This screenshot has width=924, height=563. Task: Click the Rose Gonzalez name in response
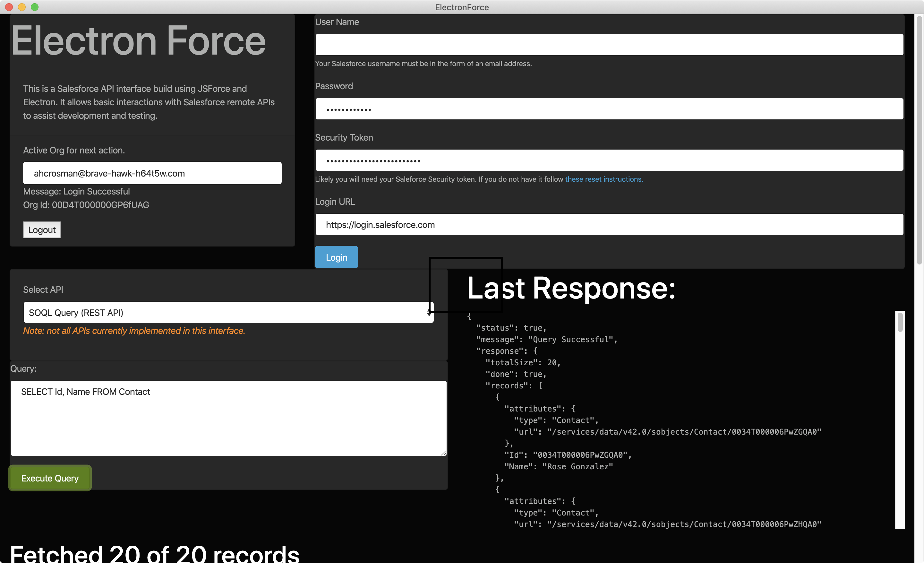(578, 466)
